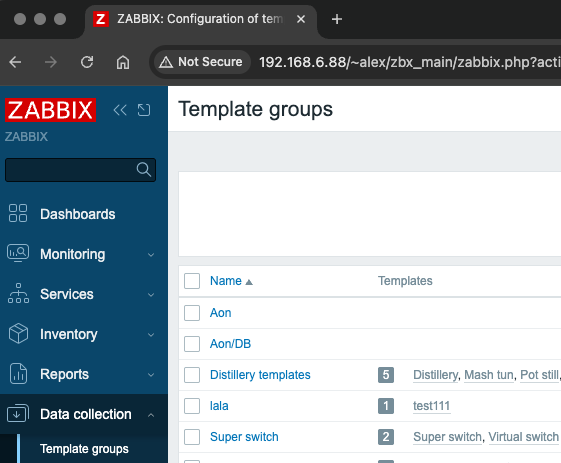Open the Aon/DB template group link
Screen dimensions: 561x463
[230, 344]
